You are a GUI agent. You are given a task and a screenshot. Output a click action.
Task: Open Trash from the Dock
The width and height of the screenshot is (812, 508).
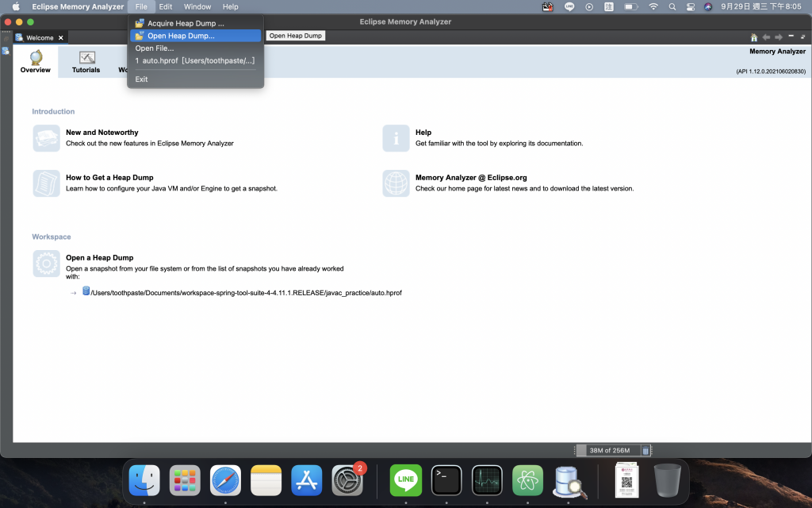668,480
